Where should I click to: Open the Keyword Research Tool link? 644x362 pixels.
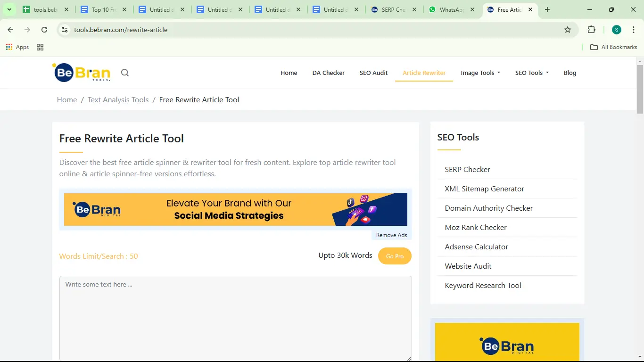tap(483, 285)
